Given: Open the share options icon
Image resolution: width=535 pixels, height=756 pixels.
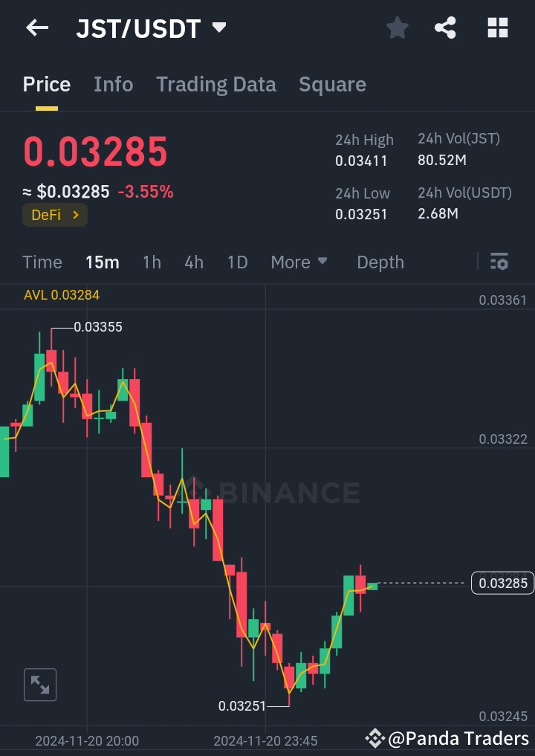Looking at the screenshot, I should click(x=445, y=28).
